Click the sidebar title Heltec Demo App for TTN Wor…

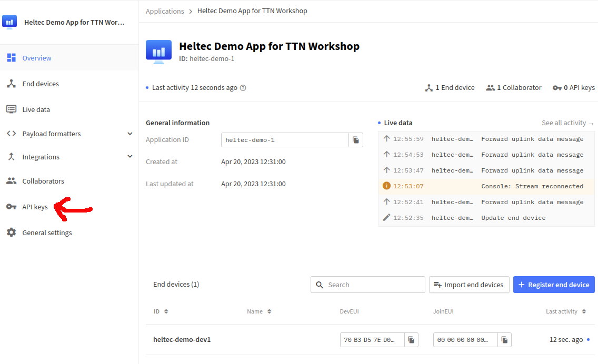click(x=74, y=22)
